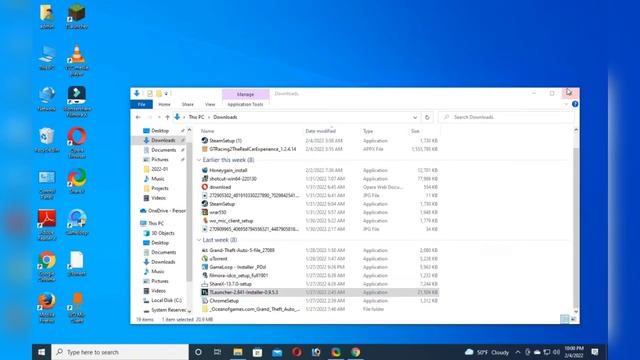
Task: Open Explorer Help question mark icon
Action: (x=575, y=104)
